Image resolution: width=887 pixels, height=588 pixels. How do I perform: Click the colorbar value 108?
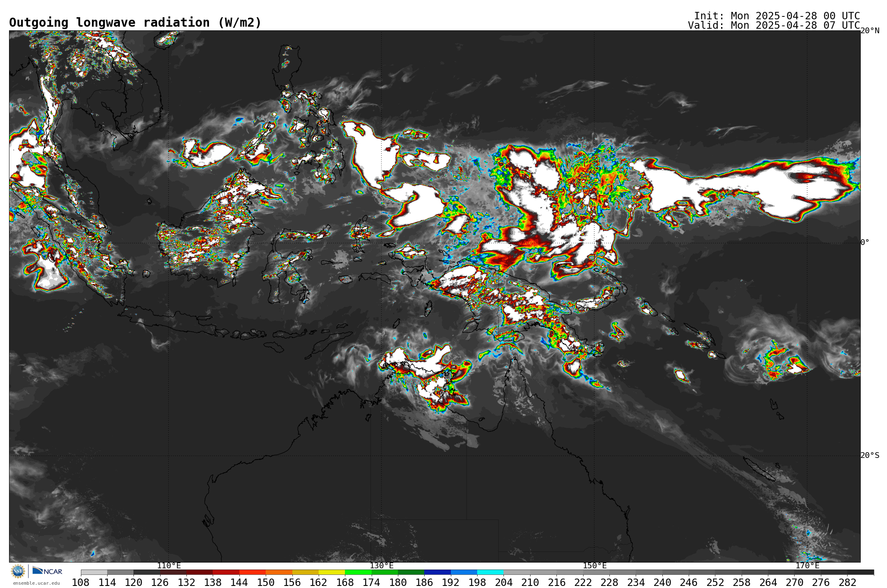point(80,583)
